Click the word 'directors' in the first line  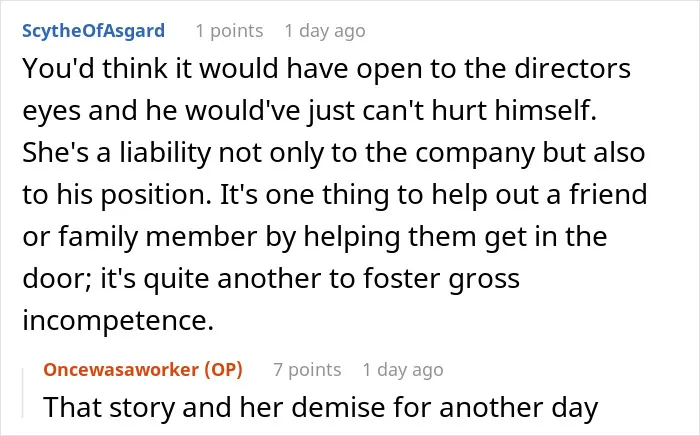[573, 69]
